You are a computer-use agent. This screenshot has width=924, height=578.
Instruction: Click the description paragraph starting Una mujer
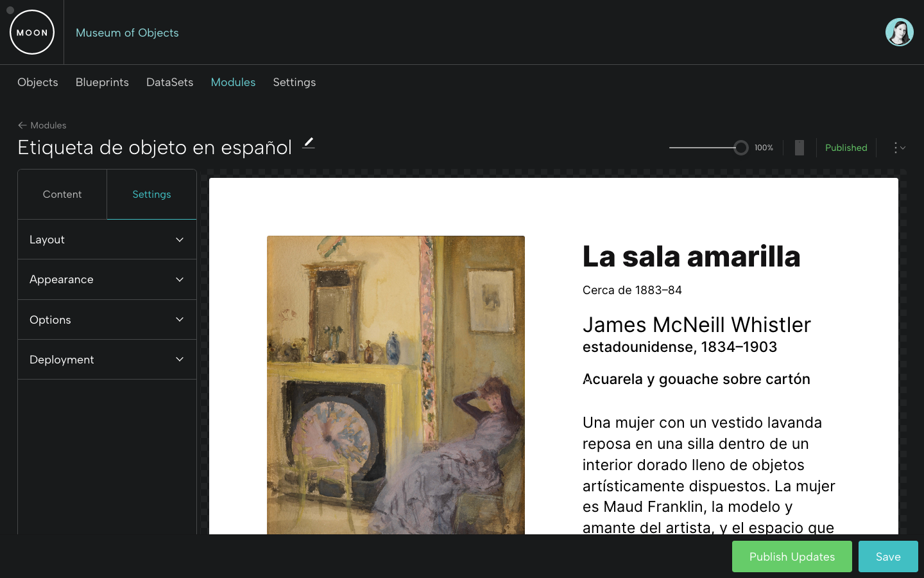[x=709, y=474]
